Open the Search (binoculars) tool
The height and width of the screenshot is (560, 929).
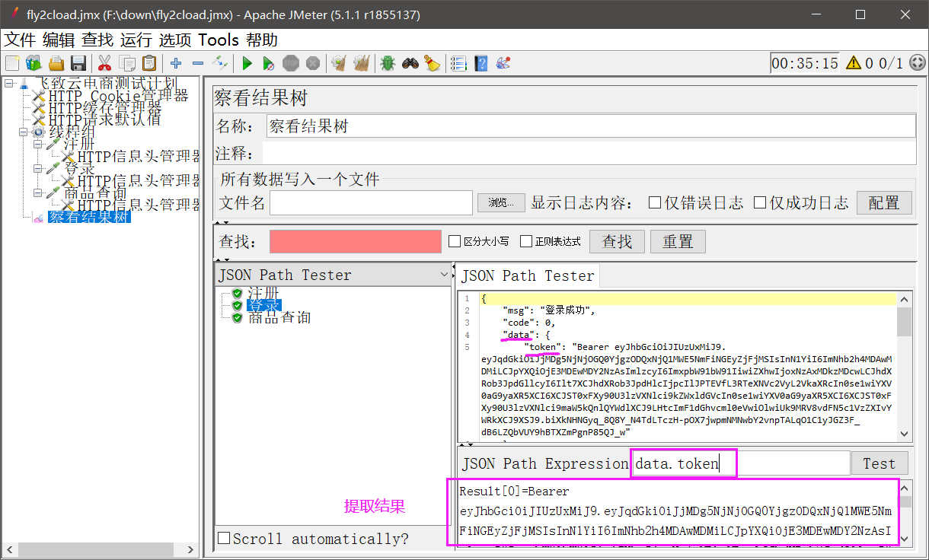pos(411,63)
